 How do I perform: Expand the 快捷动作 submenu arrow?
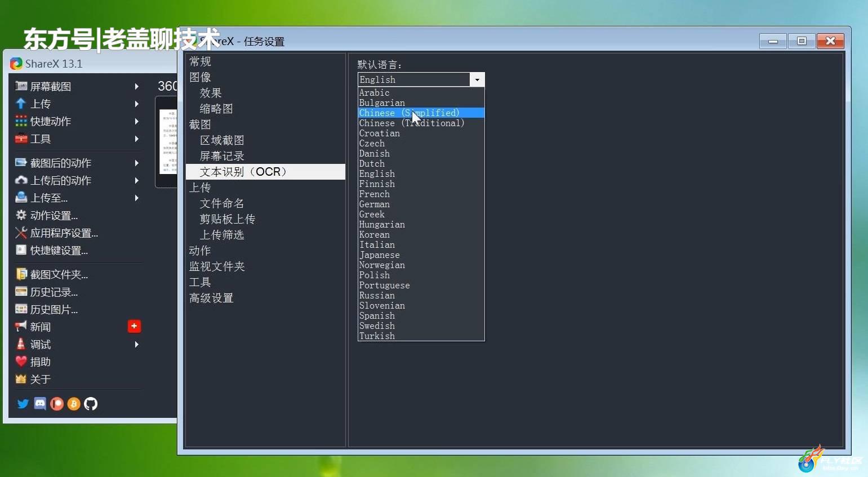pos(136,121)
